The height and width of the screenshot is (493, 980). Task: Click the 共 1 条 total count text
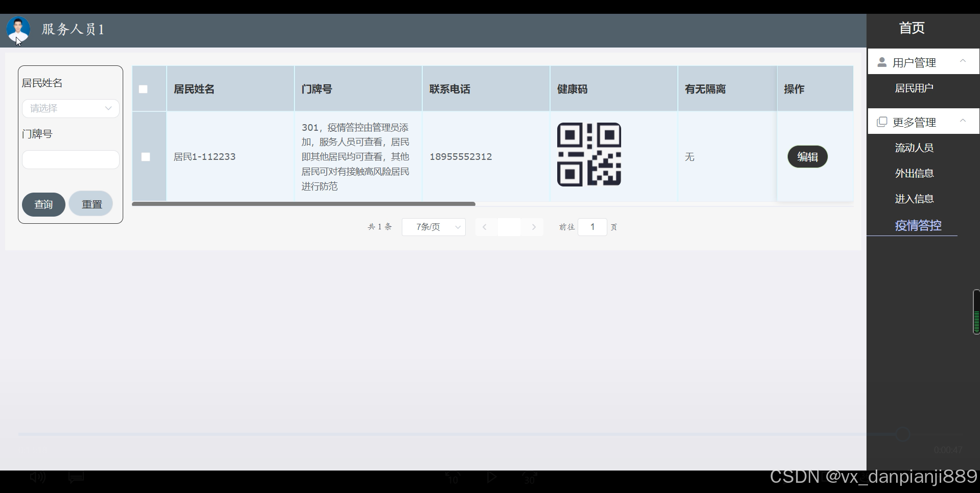pyautogui.click(x=380, y=227)
